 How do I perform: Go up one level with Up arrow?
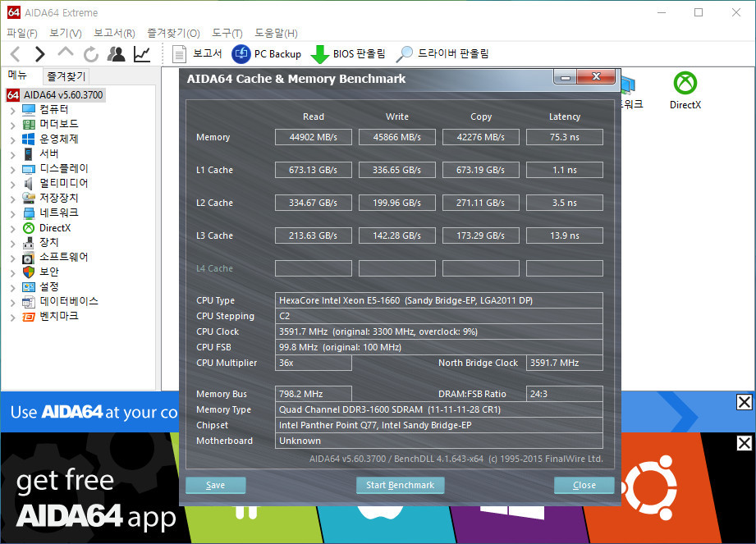[x=66, y=52]
